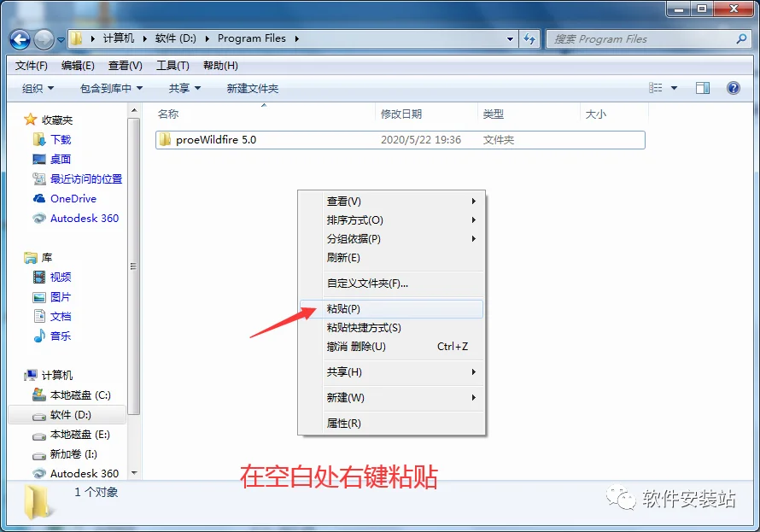Expand 新建(W) submenu
The image size is (760, 532).
(392, 398)
